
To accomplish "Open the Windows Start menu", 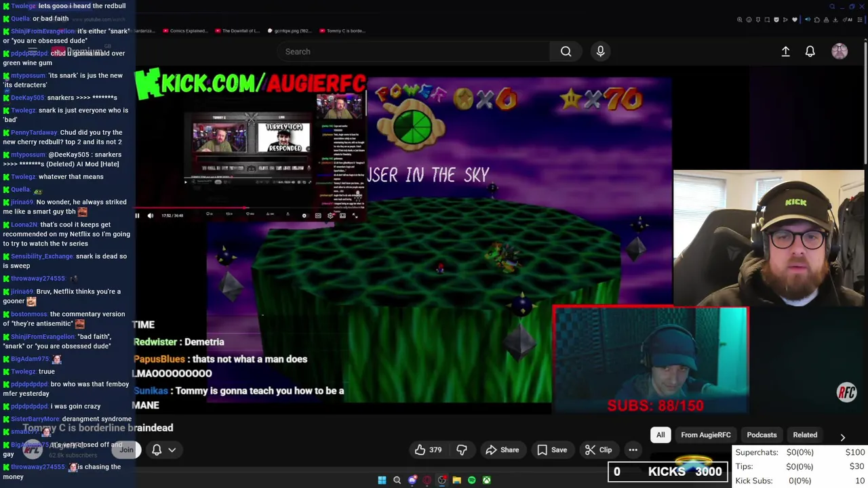I will 382,480.
